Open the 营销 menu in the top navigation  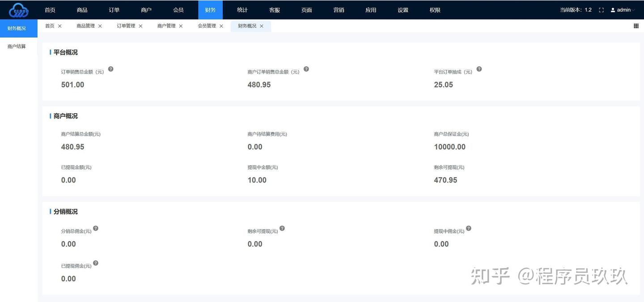(x=339, y=9)
